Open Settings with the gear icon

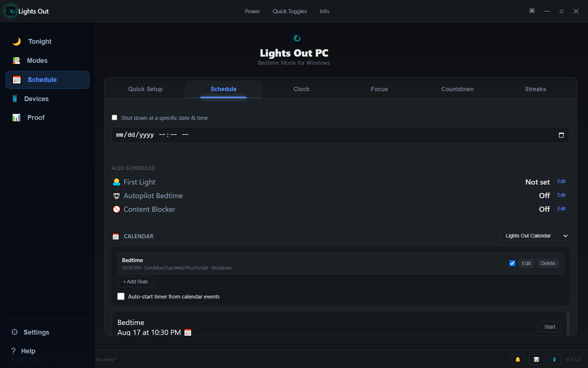(x=15, y=332)
